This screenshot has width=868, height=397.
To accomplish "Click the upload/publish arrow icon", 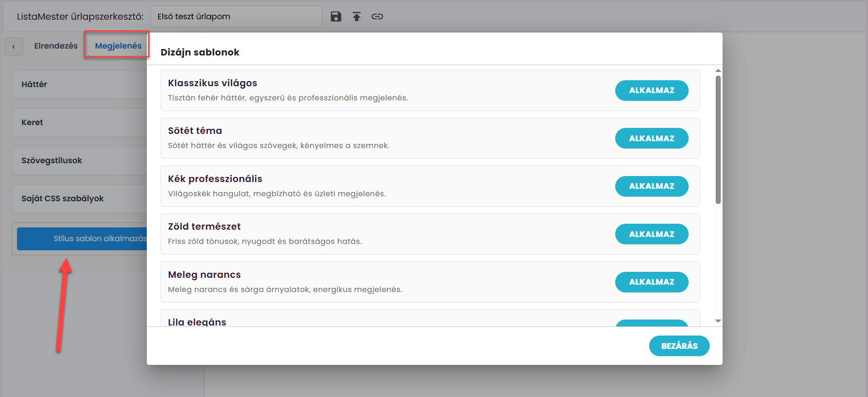I will [x=356, y=17].
